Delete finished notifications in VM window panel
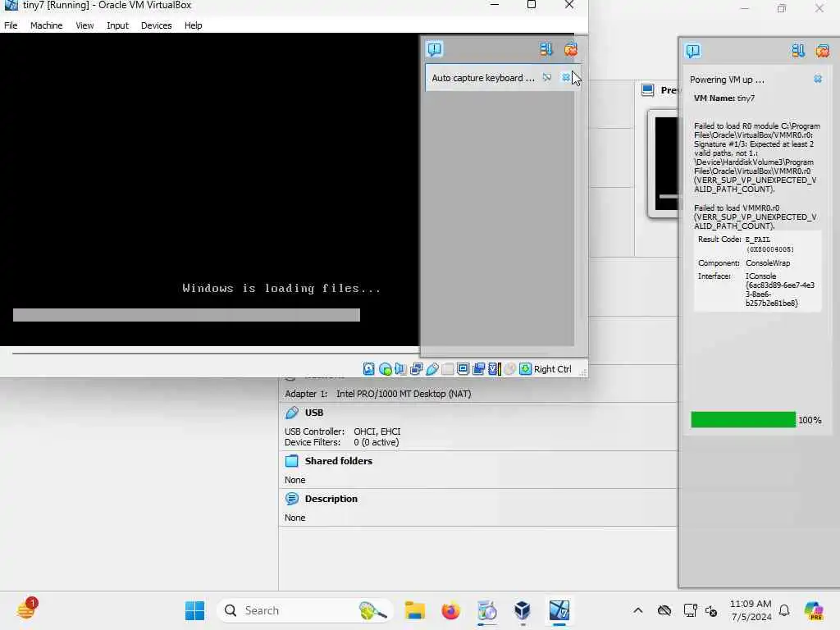The height and width of the screenshot is (630, 840). (571, 49)
